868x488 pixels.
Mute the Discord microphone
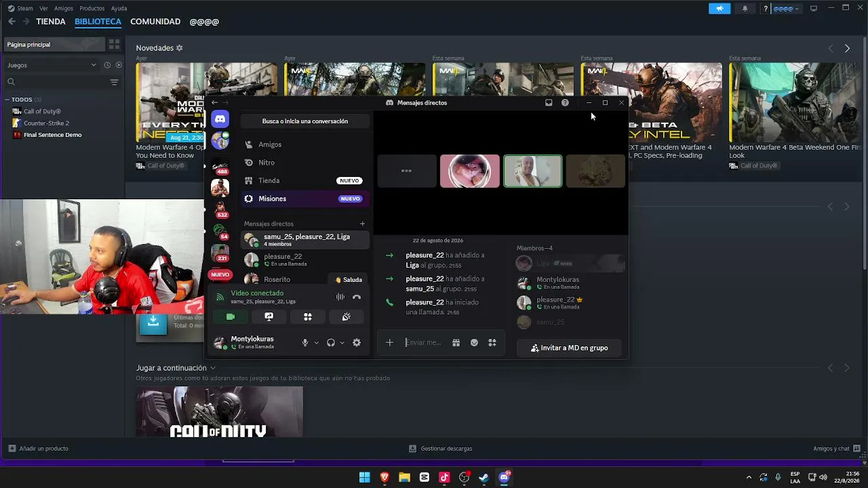click(305, 343)
